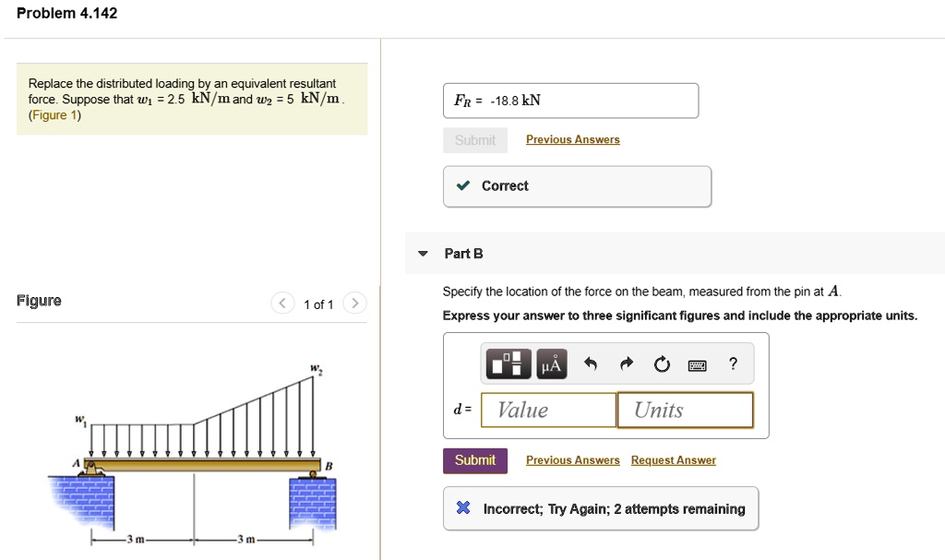Reset the answer with the circular arrow icon
The image size is (945, 560).
(x=662, y=363)
